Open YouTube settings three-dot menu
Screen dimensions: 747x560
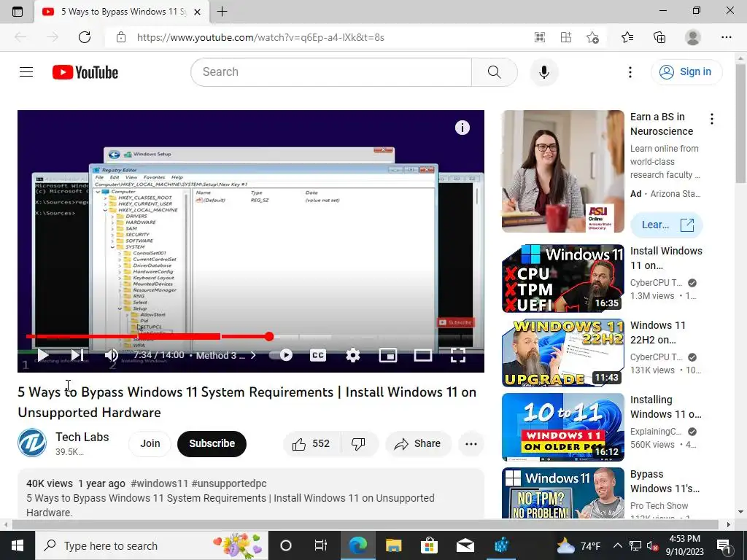click(x=630, y=72)
